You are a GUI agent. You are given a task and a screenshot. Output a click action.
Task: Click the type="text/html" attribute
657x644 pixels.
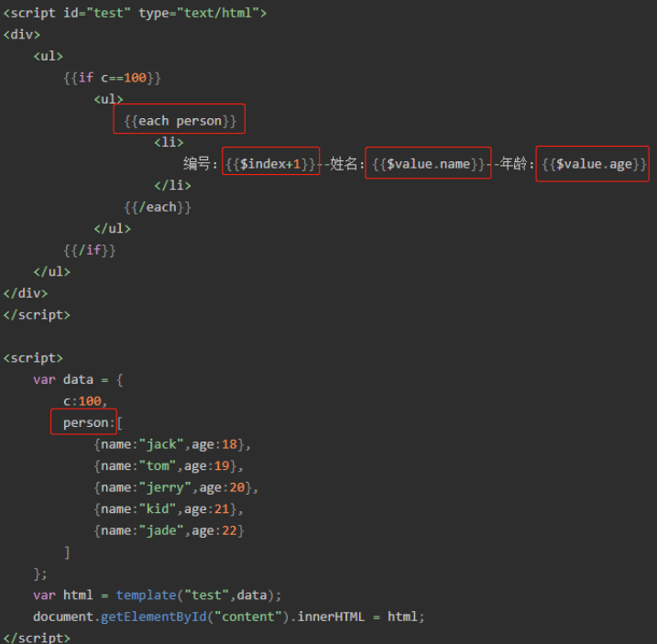click(199, 13)
